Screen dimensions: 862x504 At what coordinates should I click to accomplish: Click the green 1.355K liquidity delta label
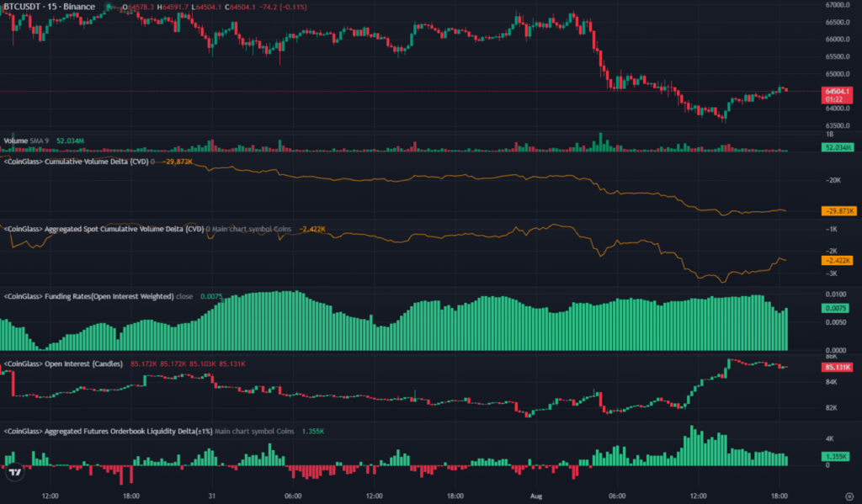pyautogui.click(x=835, y=457)
